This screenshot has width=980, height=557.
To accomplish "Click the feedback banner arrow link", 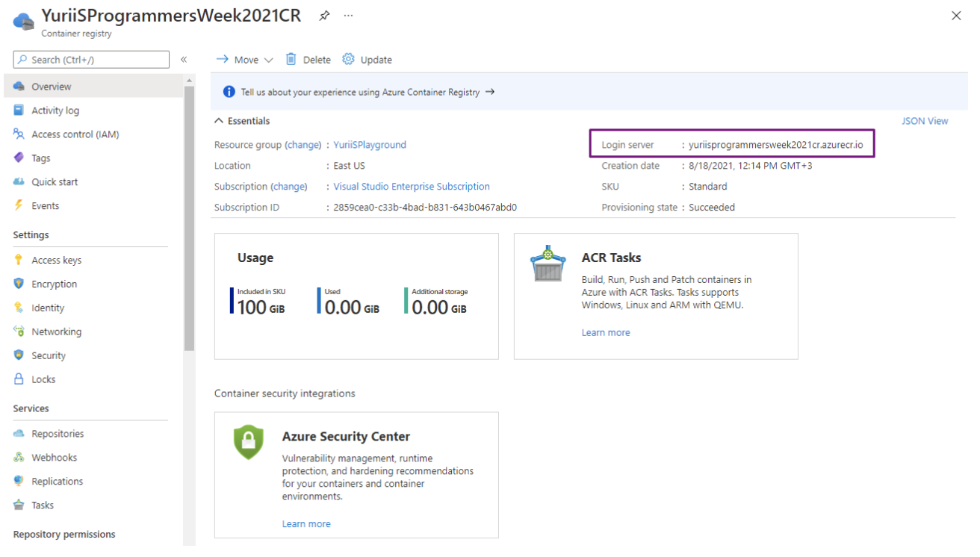I will click(490, 92).
